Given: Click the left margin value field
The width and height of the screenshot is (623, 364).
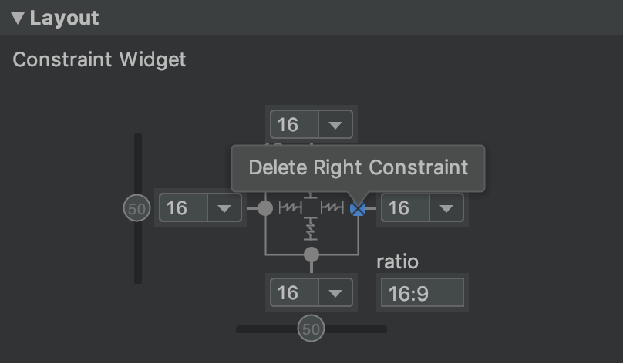Looking at the screenshot, I should (184, 208).
